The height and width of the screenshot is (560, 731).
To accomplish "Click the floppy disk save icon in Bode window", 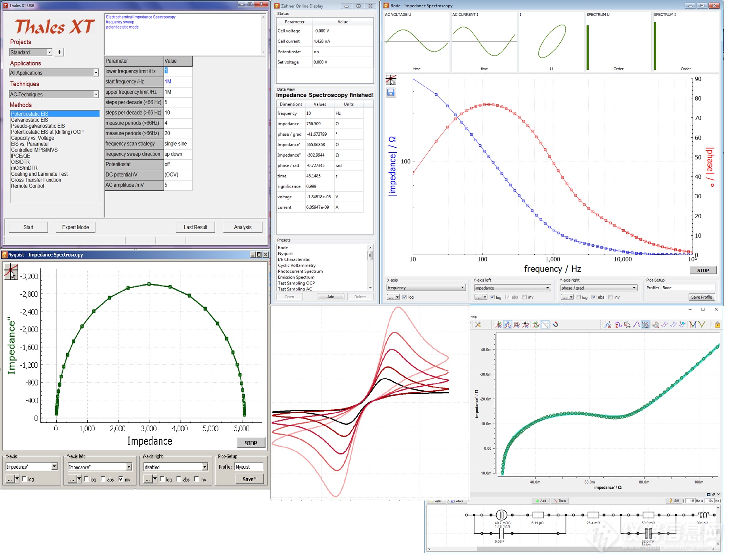I will pyautogui.click(x=391, y=92).
